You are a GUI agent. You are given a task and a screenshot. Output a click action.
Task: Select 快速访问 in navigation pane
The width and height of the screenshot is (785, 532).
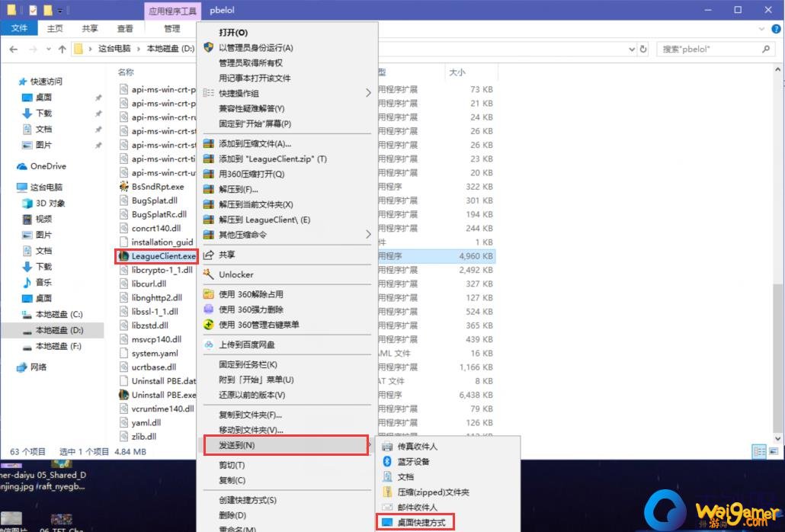(x=46, y=82)
